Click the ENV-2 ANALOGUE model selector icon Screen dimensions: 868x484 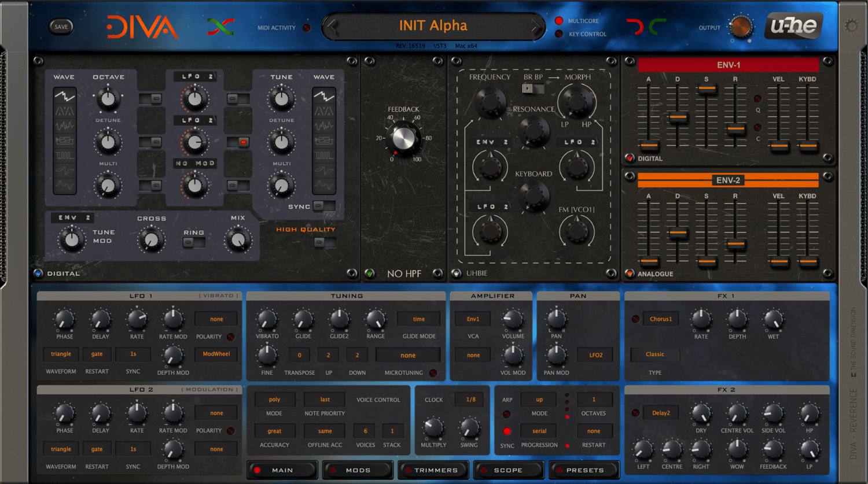[630, 274]
